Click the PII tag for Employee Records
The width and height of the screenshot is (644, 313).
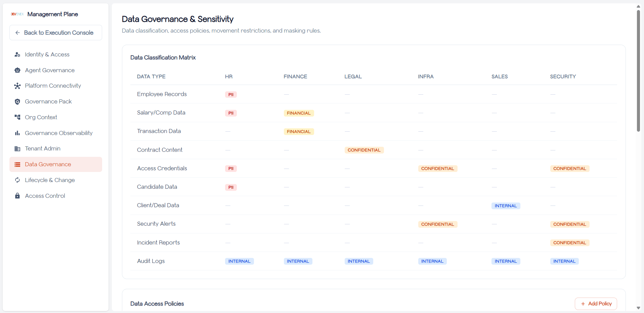(x=231, y=95)
